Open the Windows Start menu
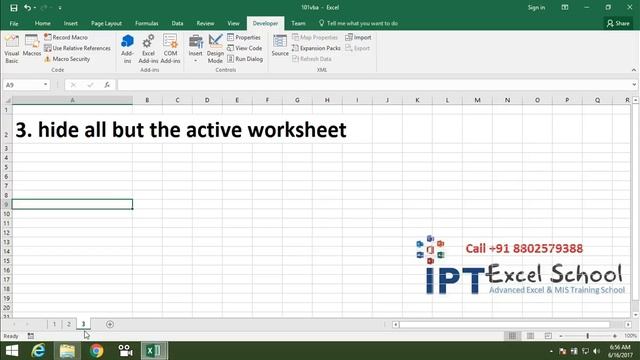Image resolution: width=640 pixels, height=360 pixels. (12, 351)
